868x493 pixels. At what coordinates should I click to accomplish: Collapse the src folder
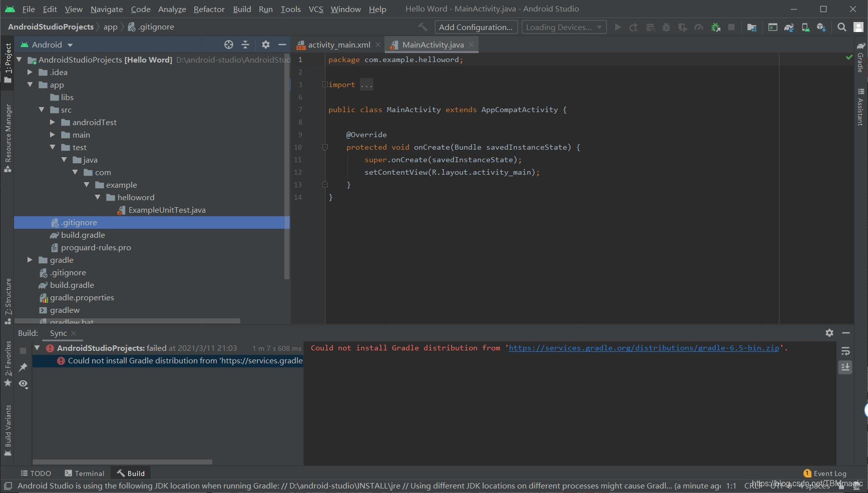42,110
